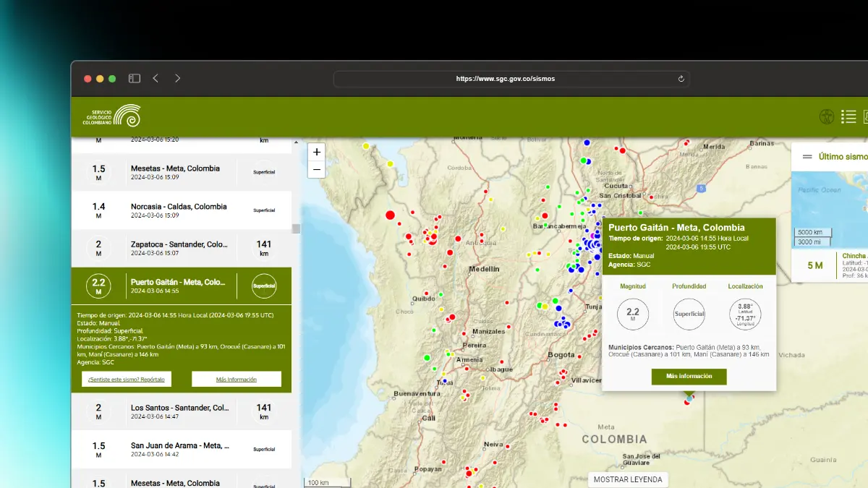This screenshot has width=868, height=488.
Task: Click the selected event marker below the popup
Action: [688, 399]
